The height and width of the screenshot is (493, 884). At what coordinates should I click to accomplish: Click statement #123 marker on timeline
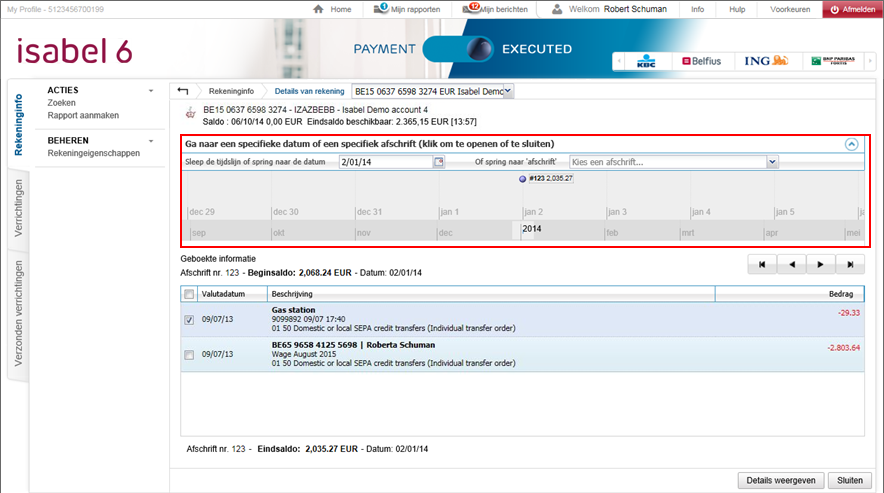tap(523, 179)
